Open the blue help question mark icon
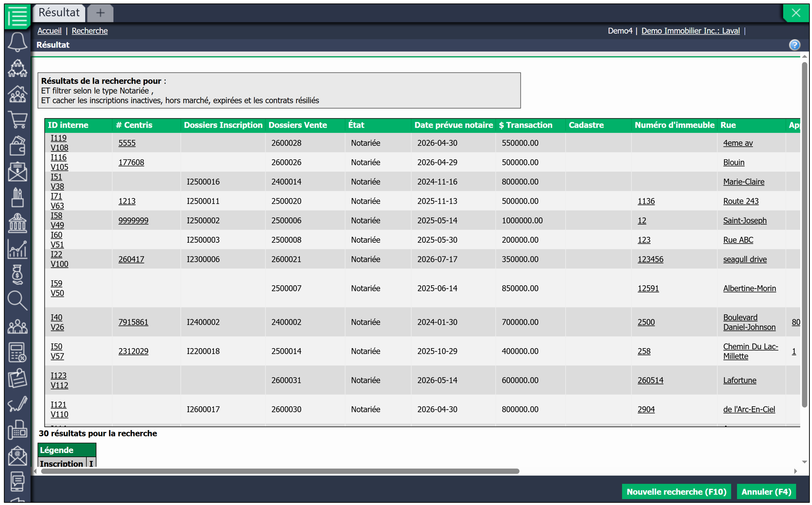 [x=794, y=45]
